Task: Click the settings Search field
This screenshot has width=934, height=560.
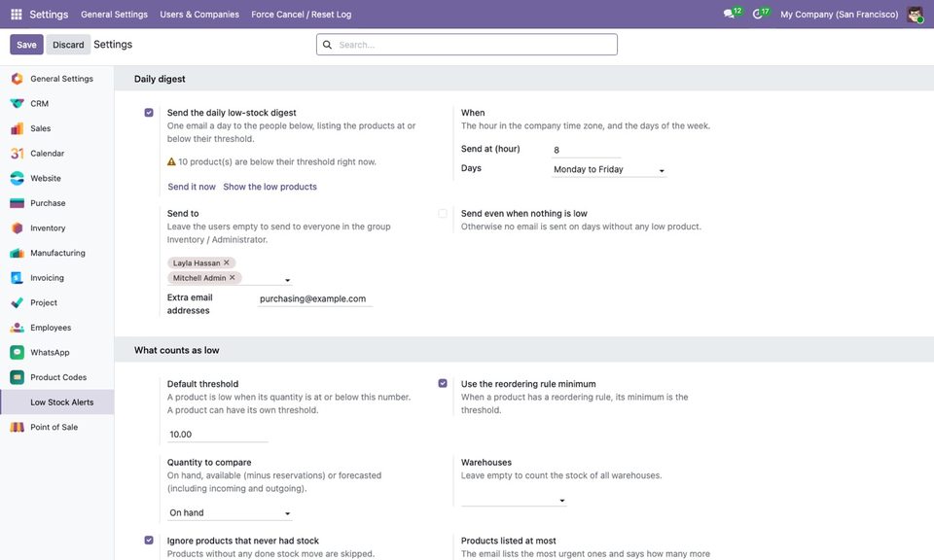Action: tap(467, 45)
